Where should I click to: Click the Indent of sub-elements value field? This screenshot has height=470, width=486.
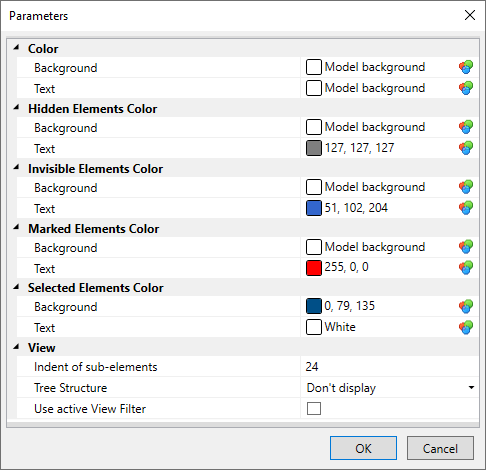click(389, 367)
